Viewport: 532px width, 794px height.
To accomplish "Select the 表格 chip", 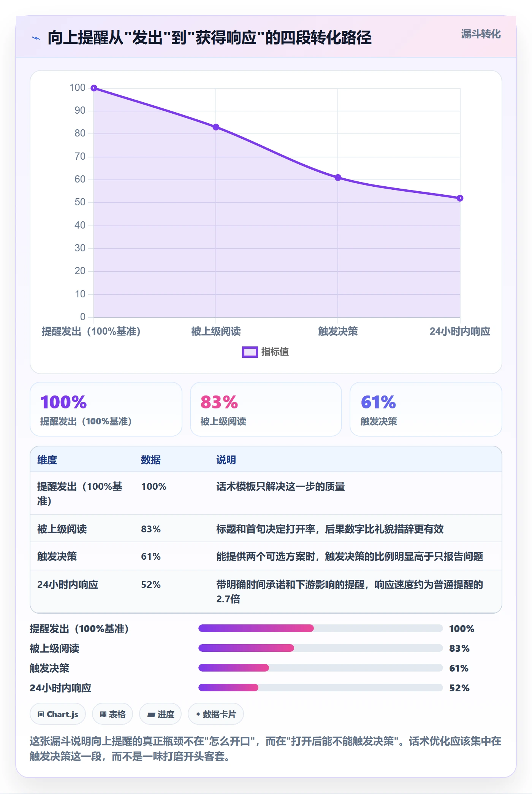I will pos(112,714).
